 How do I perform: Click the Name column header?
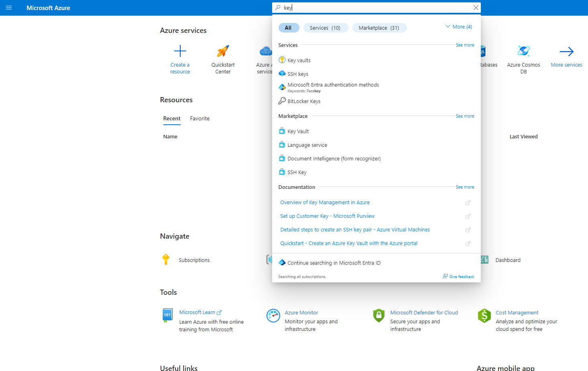coord(170,137)
